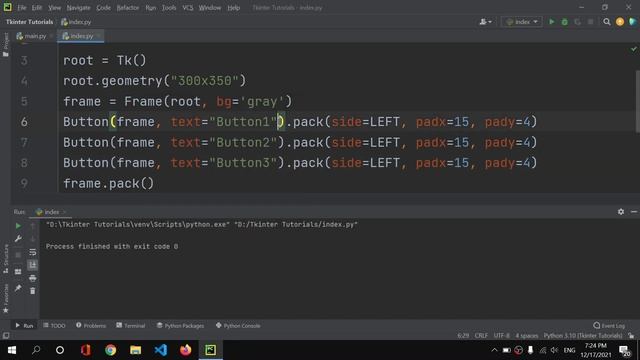Open the Tools menu
The height and width of the screenshot is (360, 640).
click(x=169, y=7)
